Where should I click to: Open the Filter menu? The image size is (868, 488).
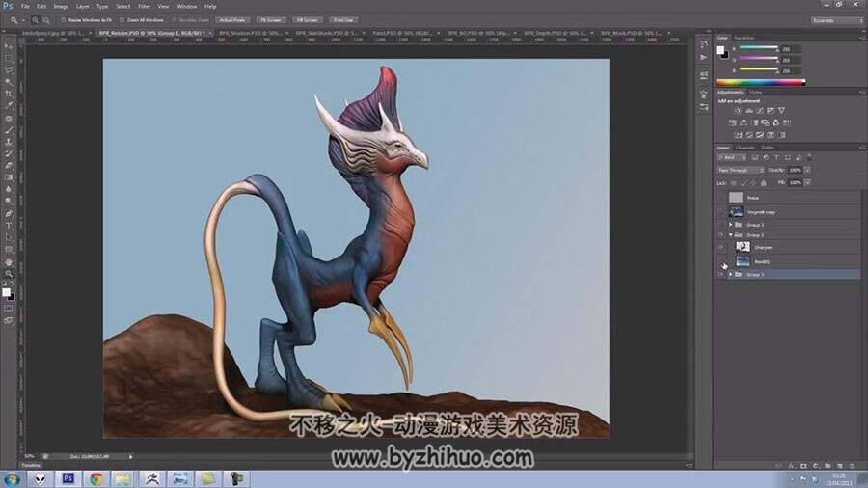pos(145,6)
